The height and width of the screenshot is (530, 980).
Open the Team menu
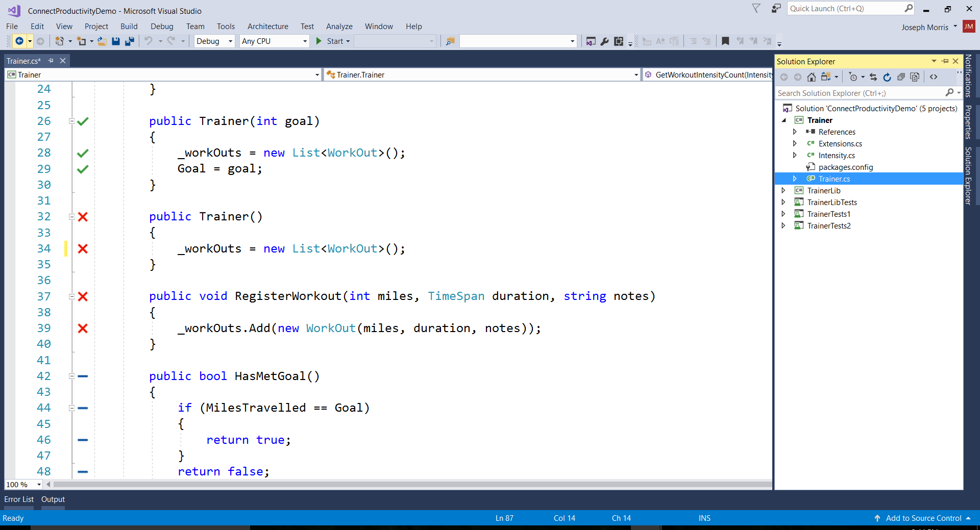(195, 26)
